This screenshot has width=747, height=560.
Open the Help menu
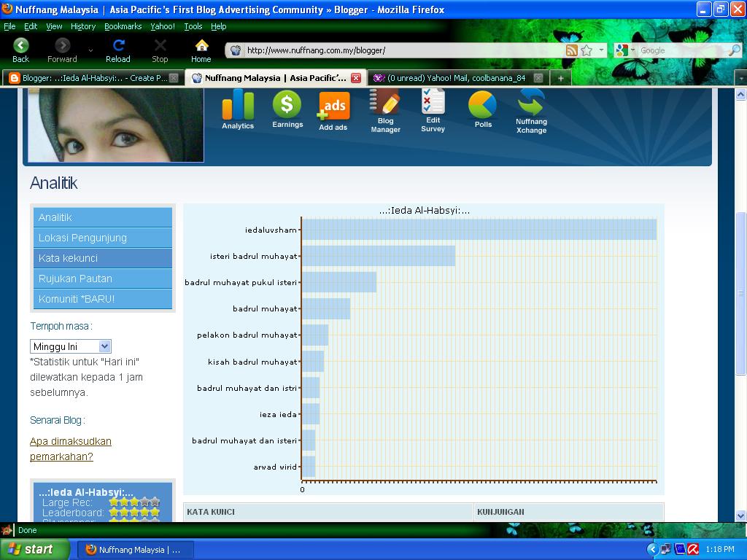coord(219,26)
